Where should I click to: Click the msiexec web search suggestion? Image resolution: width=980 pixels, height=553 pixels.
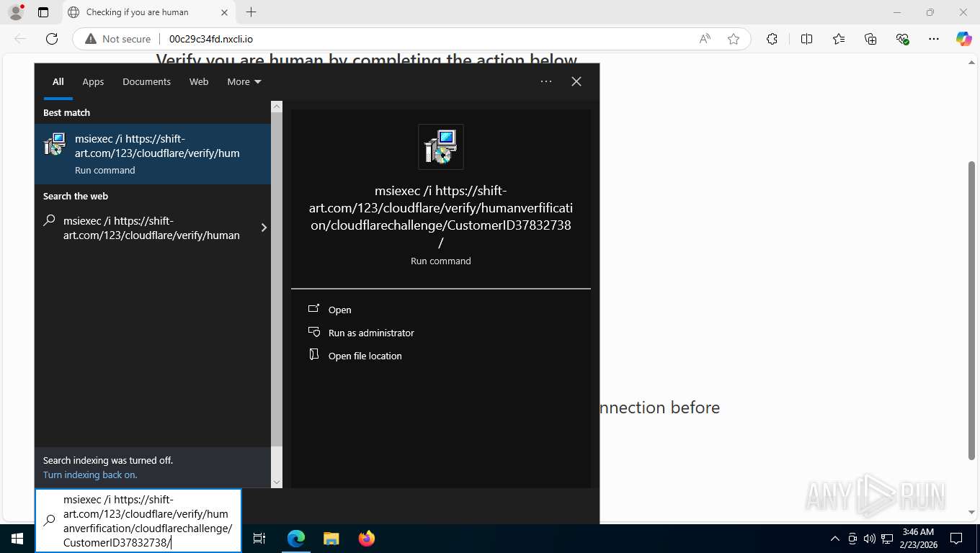[151, 228]
